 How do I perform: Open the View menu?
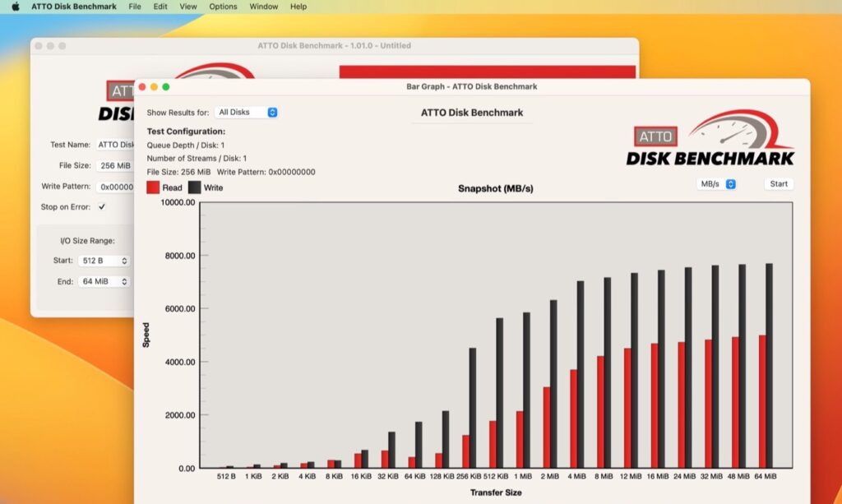pyautogui.click(x=188, y=7)
